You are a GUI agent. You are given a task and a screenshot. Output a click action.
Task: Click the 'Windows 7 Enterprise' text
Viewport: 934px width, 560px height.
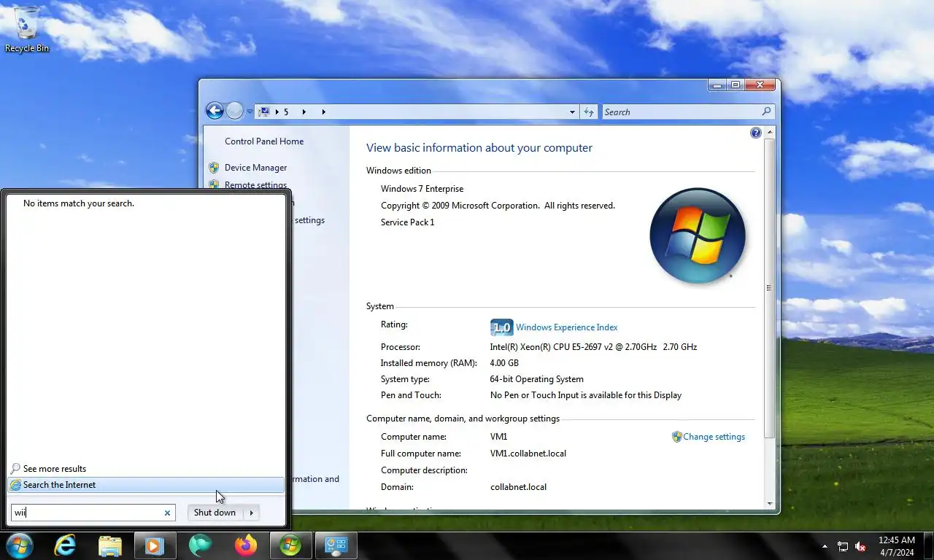click(x=422, y=189)
